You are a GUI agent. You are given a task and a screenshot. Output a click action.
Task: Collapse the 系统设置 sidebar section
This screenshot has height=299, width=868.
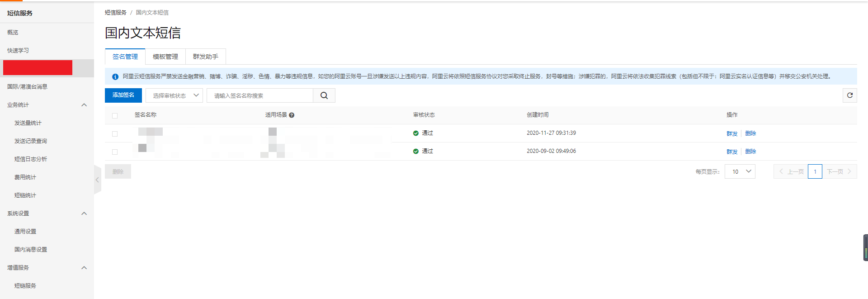(x=84, y=214)
